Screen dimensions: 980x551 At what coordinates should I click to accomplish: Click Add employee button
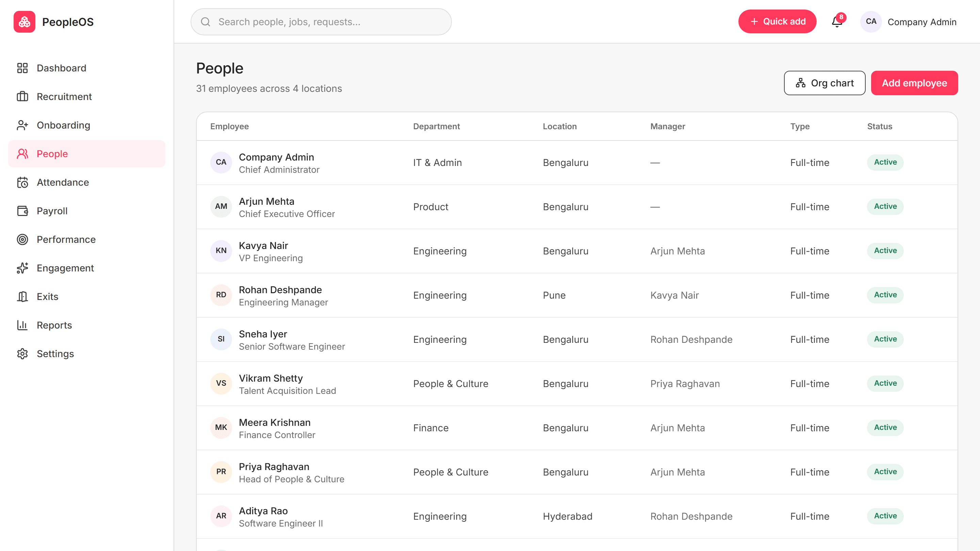tap(914, 83)
